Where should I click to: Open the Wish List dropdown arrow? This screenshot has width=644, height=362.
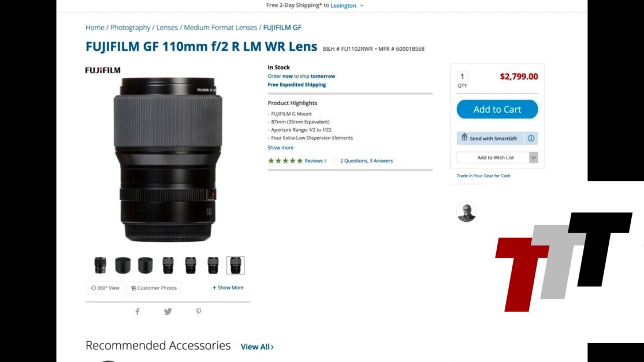(x=533, y=158)
